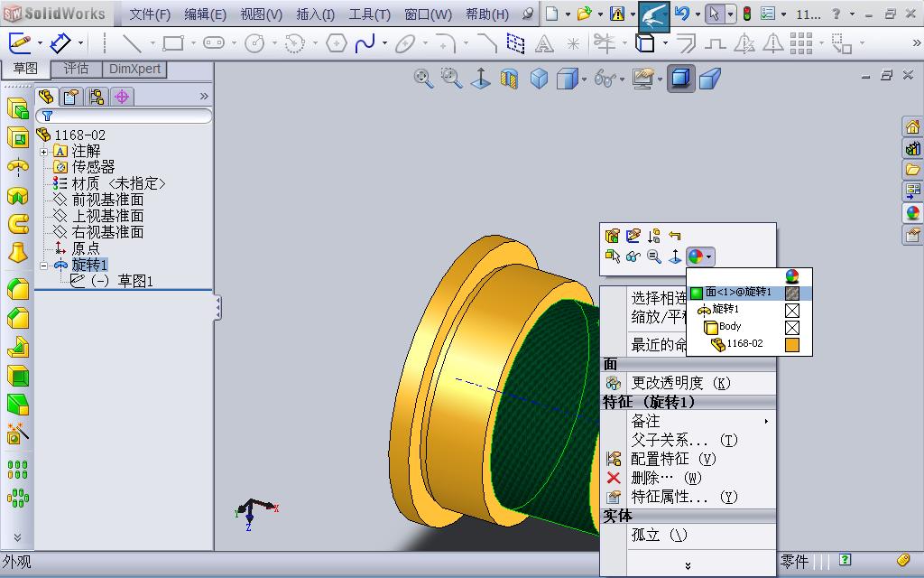Screen dimensions: 924x578
Task: Click the orange swatch for 1168-02
Action: point(792,344)
